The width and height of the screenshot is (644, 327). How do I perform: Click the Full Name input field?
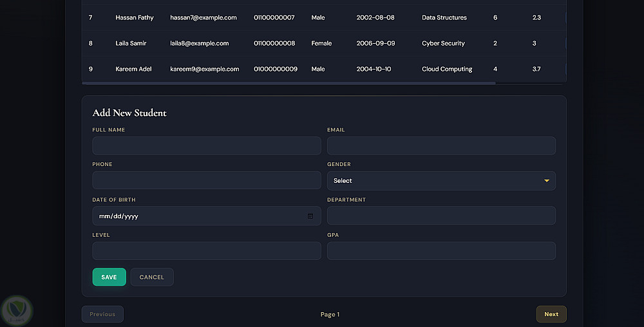207,145
